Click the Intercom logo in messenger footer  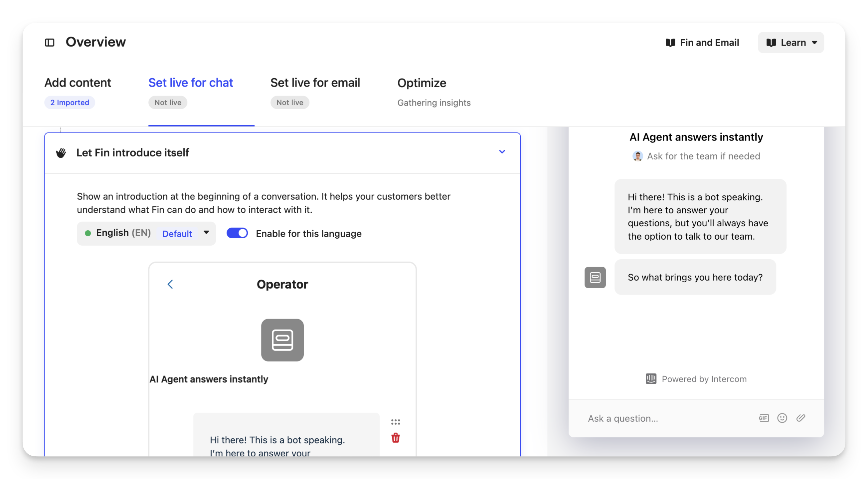(651, 379)
